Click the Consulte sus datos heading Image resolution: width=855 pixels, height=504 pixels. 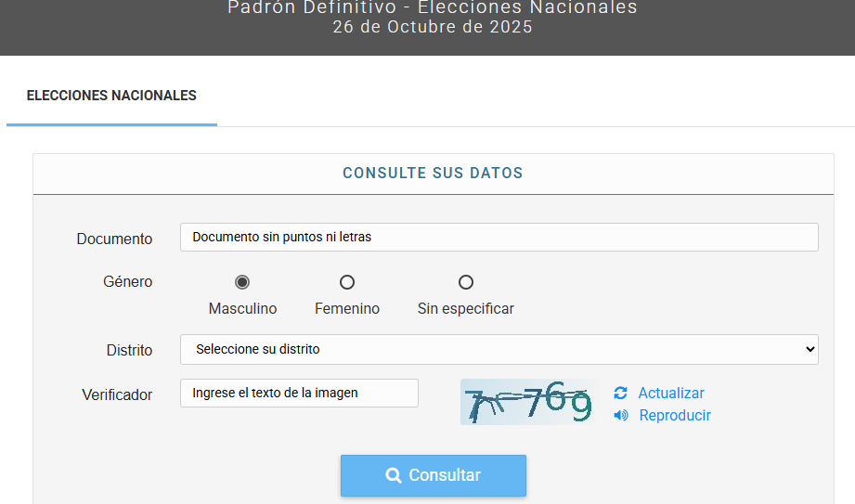click(x=433, y=174)
